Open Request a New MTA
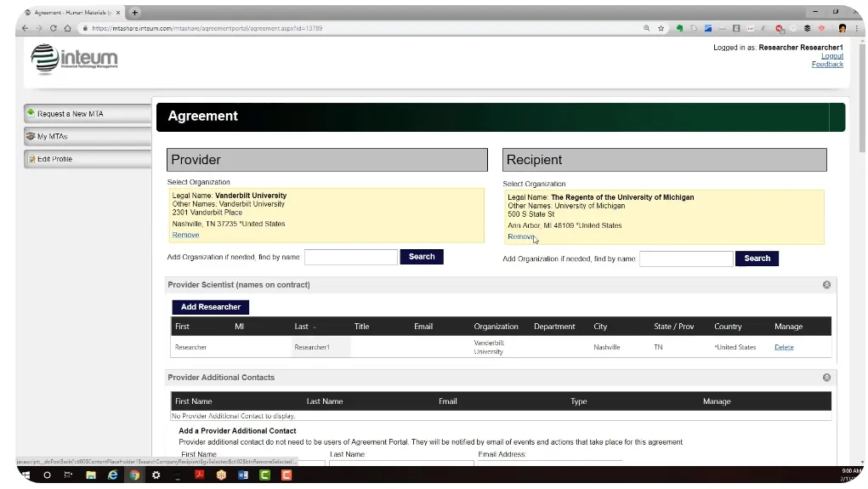The image size is (868, 489). tap(88, 113)
